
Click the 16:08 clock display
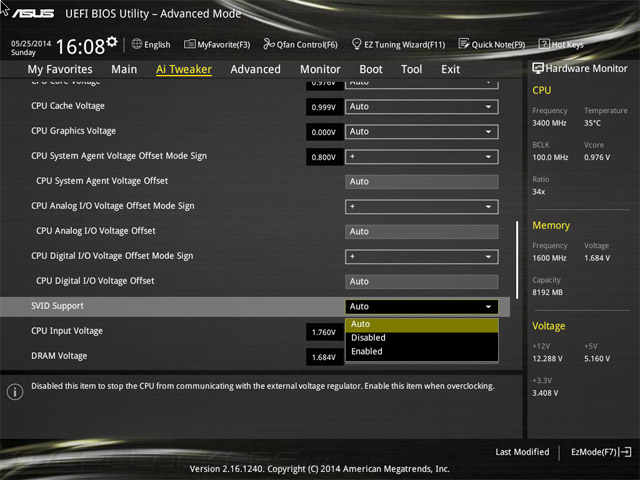[80, 47]
